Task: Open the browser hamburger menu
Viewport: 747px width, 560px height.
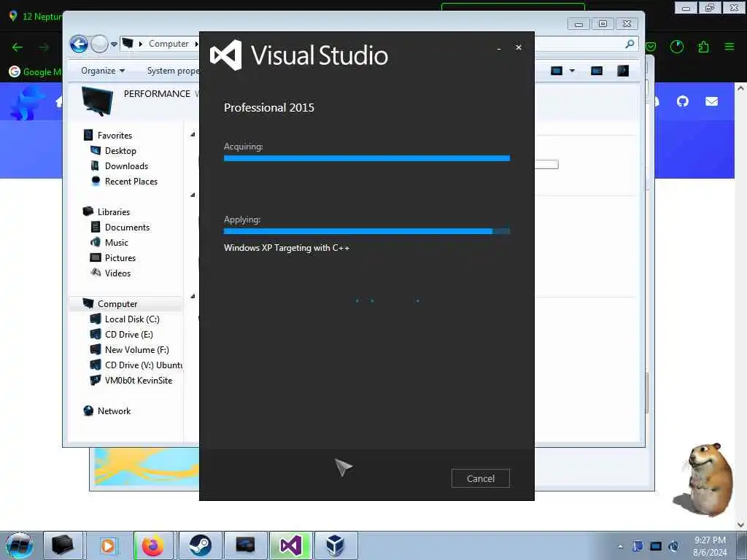Action: [x=729, y=47]
